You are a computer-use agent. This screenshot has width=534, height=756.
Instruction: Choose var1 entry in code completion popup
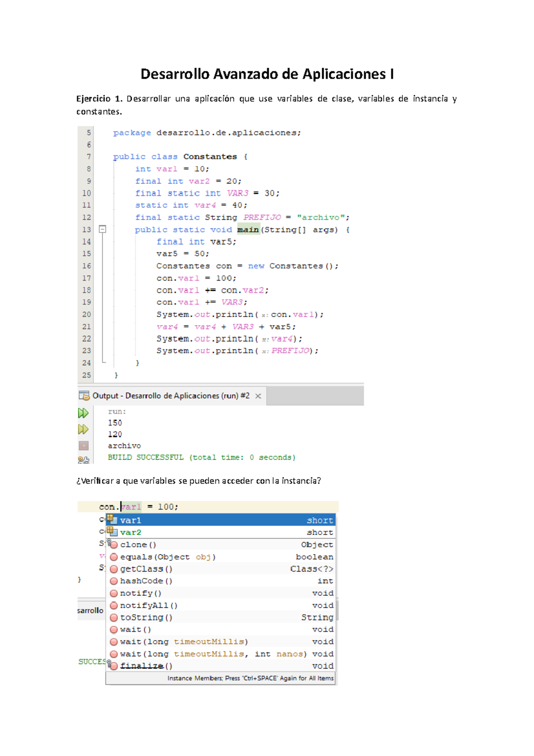point(220,520)
